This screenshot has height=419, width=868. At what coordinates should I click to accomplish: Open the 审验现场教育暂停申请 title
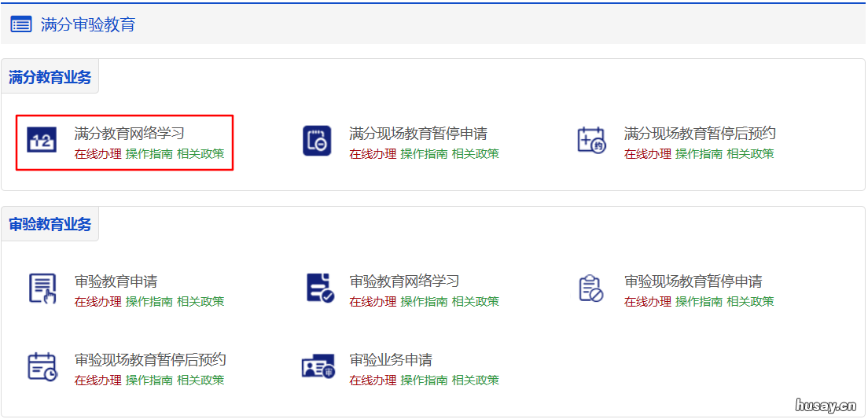693,281
